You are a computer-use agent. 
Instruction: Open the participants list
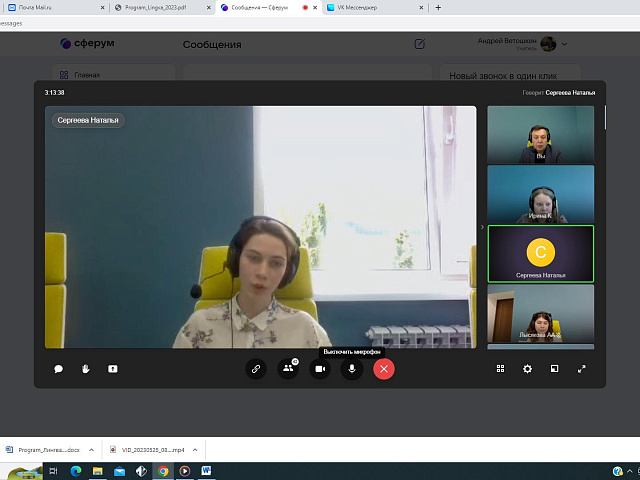(x=288, y=369)
